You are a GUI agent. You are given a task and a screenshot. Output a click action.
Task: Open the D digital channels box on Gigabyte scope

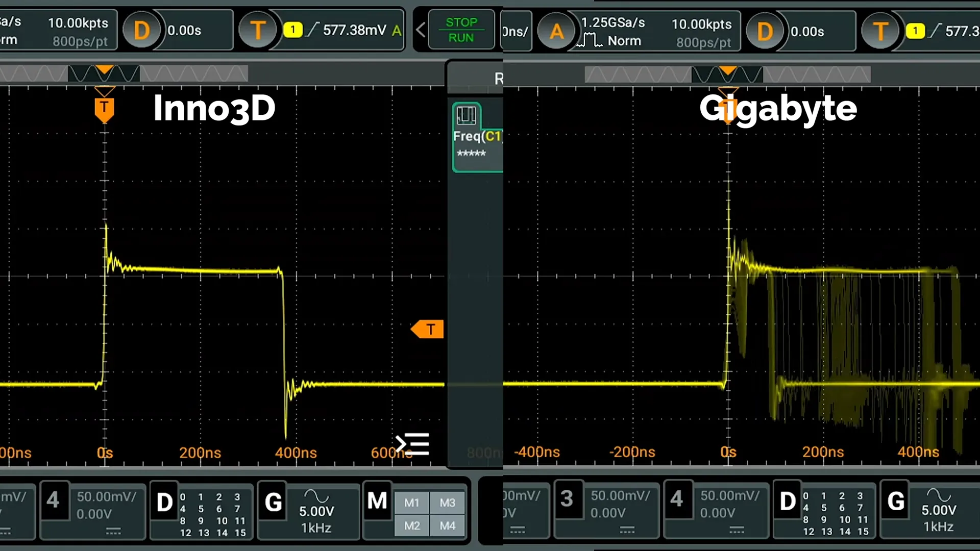click(824, 509)
